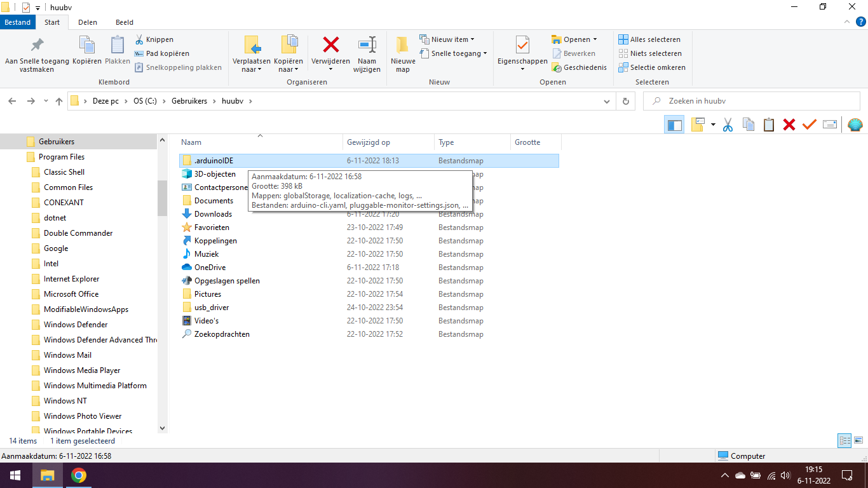This screenshot has height=488, width=868.
Task: Open Classic Shell settings via the shell icon
Action: 855,125
